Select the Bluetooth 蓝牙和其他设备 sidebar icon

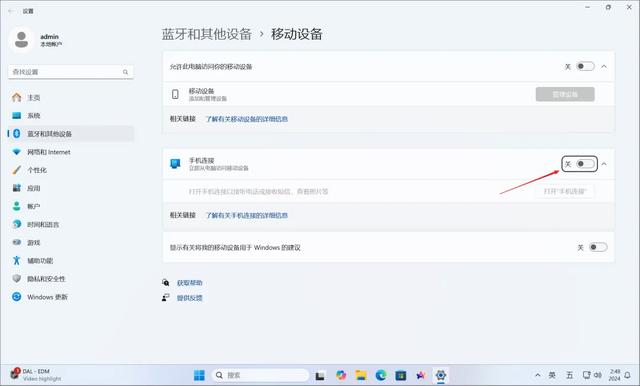coord(17,133)
